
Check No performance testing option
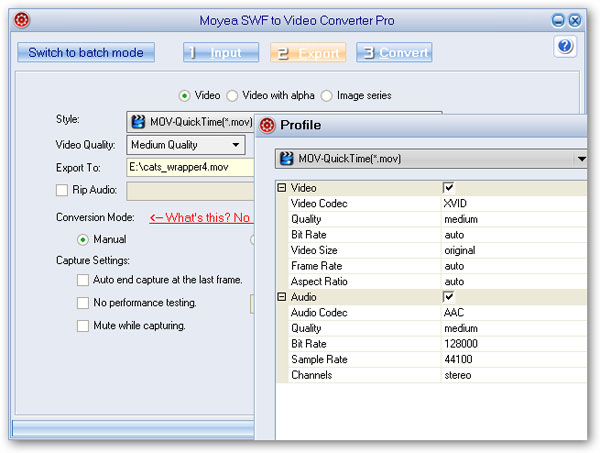[x=83, y=303]
